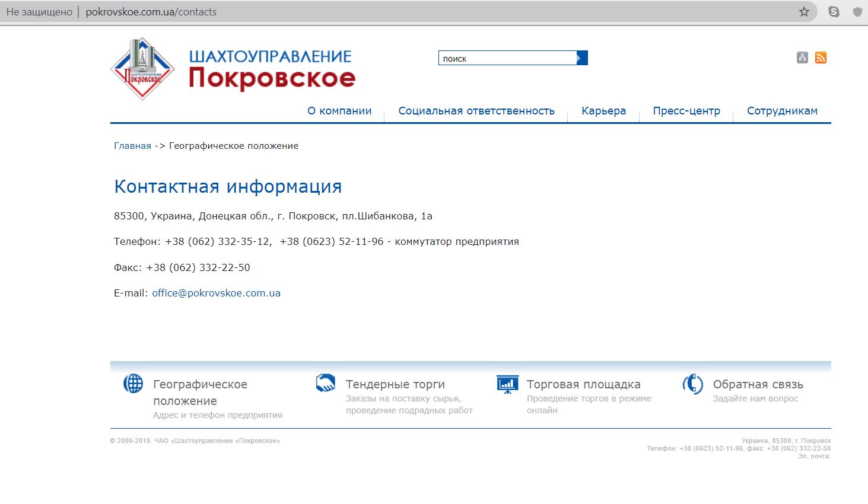Image resolution: width=868 pixels, height=504 pixels.
Task: Click the © 2000-2018 copyright footer text
Action: point(195,441)
